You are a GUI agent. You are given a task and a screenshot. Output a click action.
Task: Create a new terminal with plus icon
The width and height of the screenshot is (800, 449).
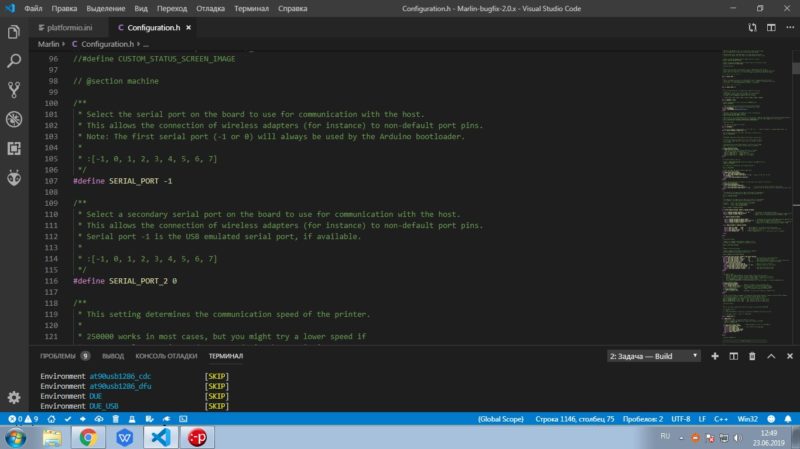pos(715,356)
